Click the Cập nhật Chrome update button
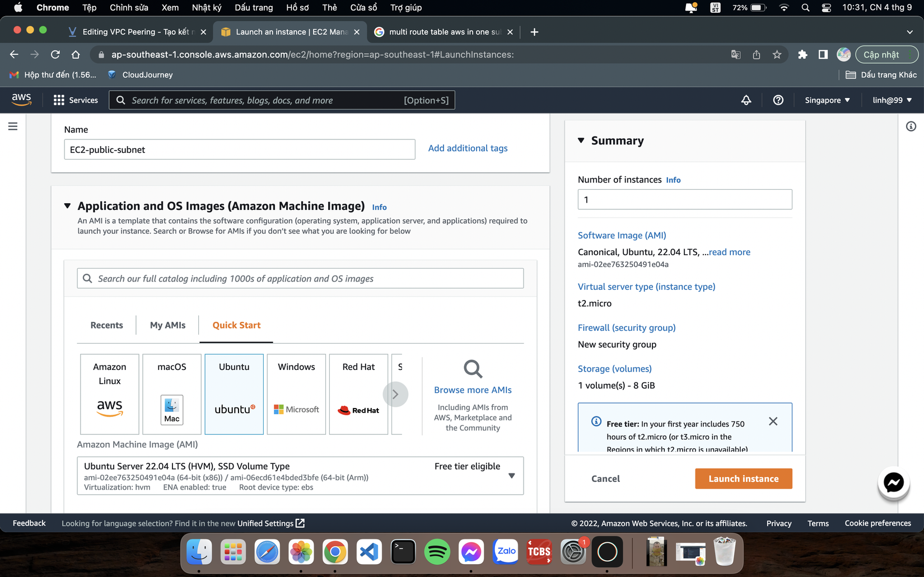Image resolution: width=924 pixels, height=577 pixels. [886, 54]
